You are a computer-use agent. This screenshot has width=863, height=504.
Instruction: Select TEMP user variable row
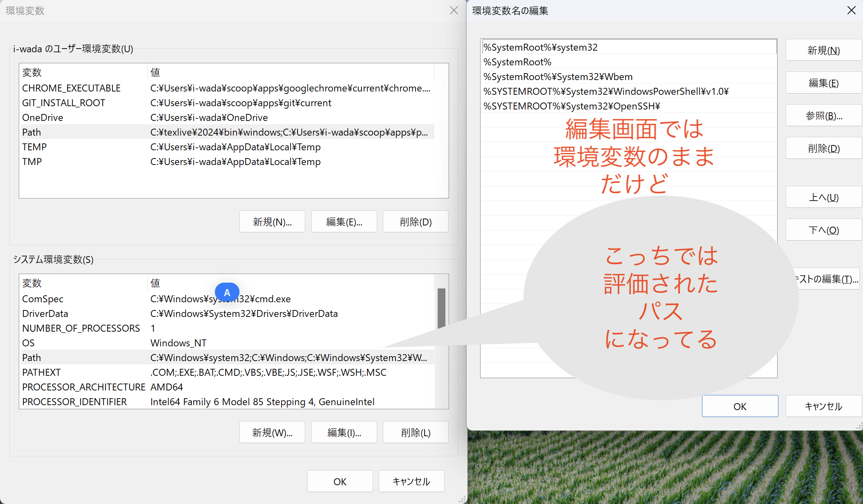point(228,147)
